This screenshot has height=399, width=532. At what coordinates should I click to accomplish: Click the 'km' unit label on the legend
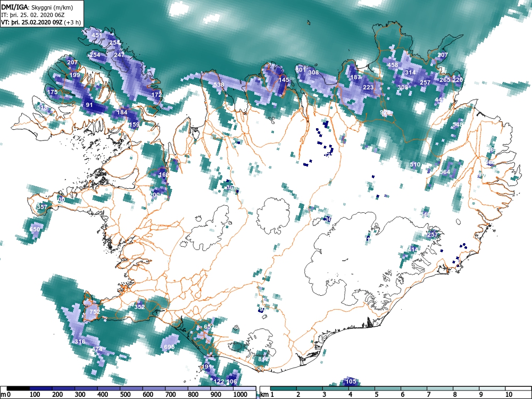(264, 395)
